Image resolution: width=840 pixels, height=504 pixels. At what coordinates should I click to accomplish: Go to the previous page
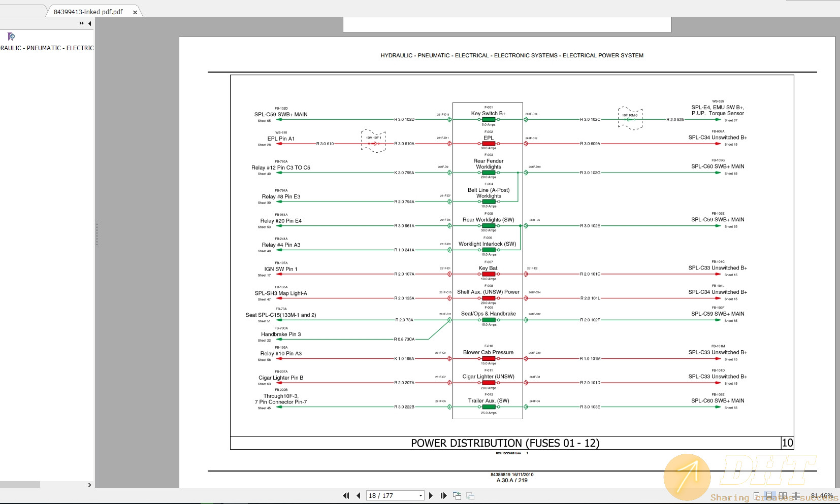tap(359, 496)
